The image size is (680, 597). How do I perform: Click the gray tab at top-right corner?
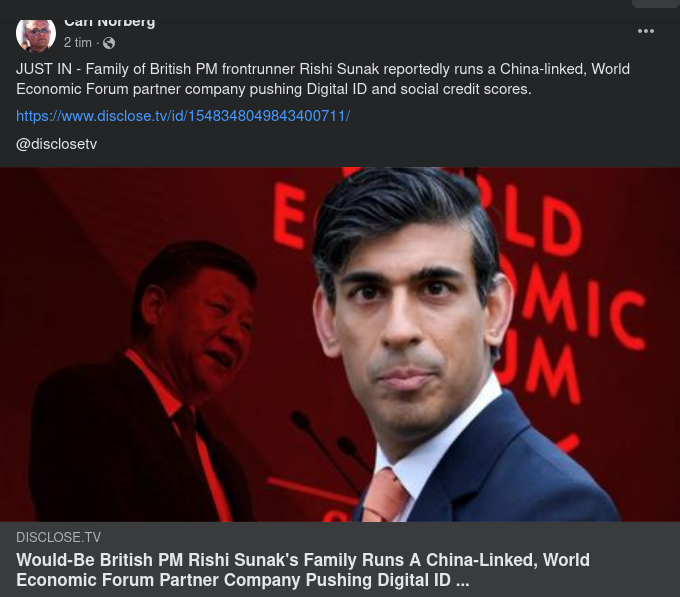[x=656, y=3]
